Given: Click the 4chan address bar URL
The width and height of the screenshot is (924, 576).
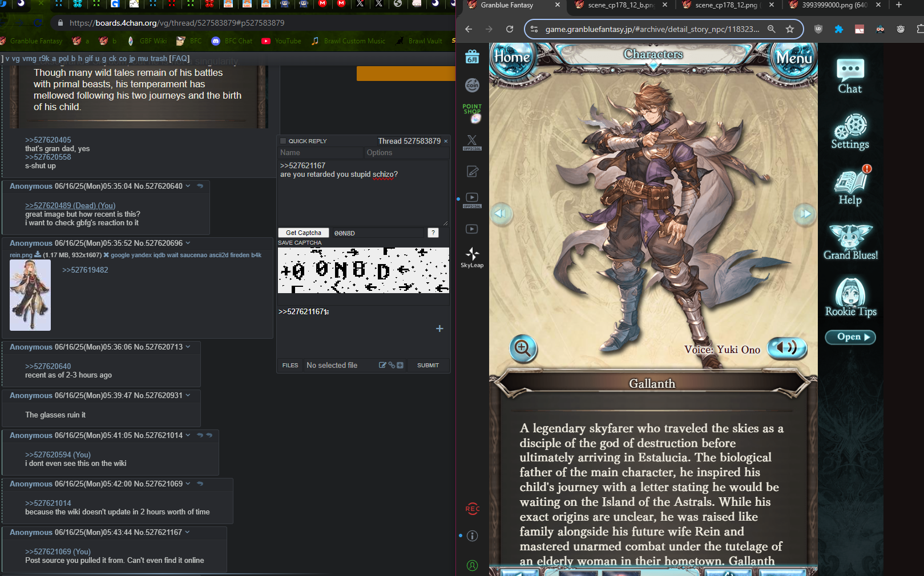Looking at the screenshot, I should coord(177,23).
